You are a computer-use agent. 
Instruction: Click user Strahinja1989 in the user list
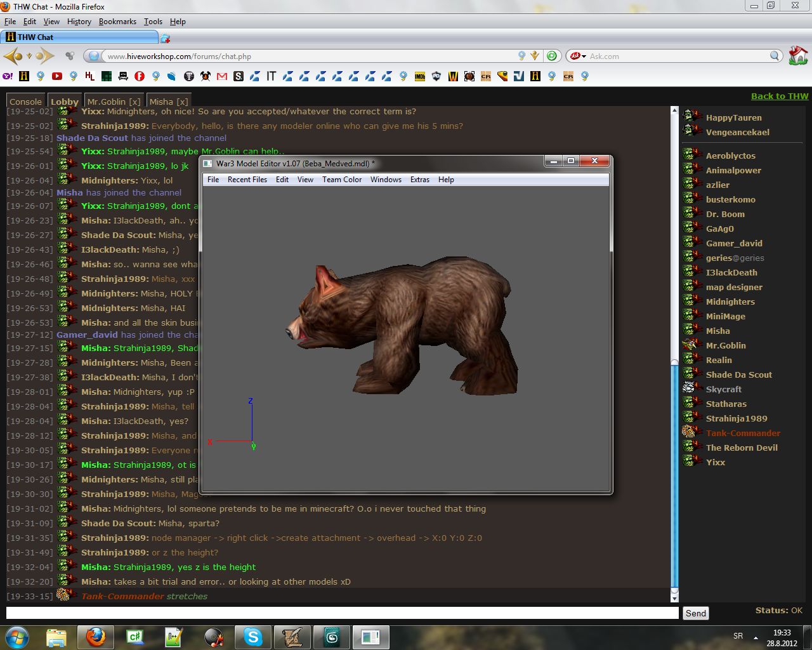[737, 418]
